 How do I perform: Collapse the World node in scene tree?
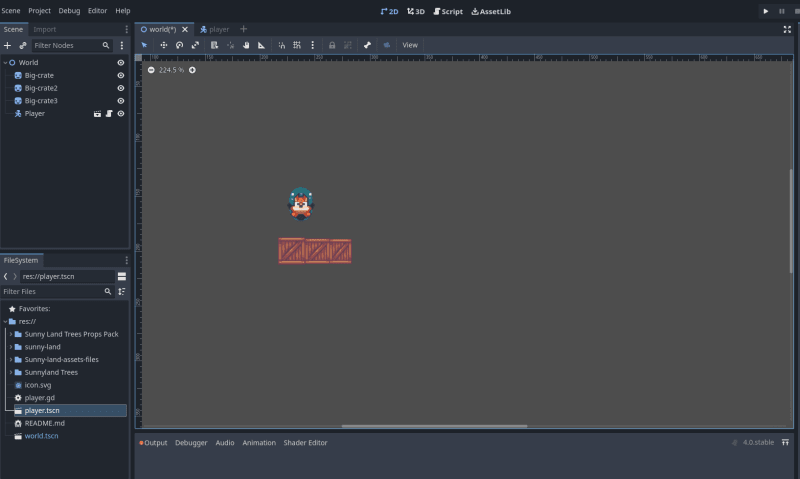pos(5,62)
